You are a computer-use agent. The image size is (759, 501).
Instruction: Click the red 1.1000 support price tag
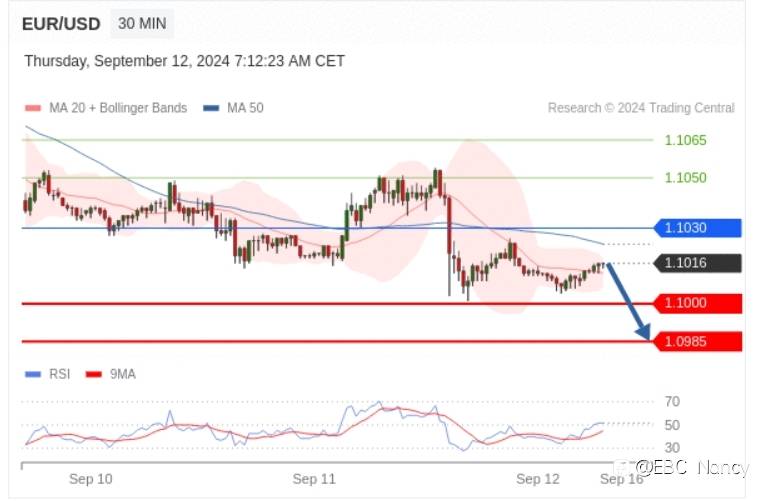(698, 304)
